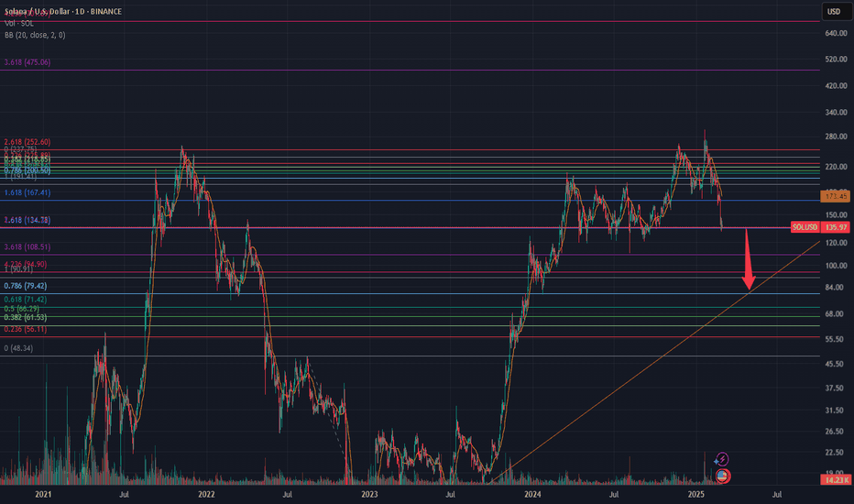Click the 340.00 price axis label

(836, 112)
